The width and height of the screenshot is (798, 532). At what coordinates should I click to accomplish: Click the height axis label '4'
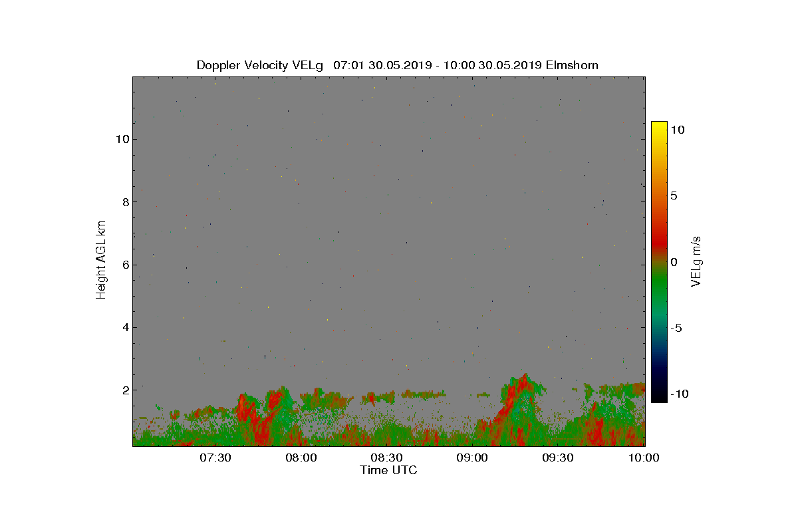coord(124,327)
